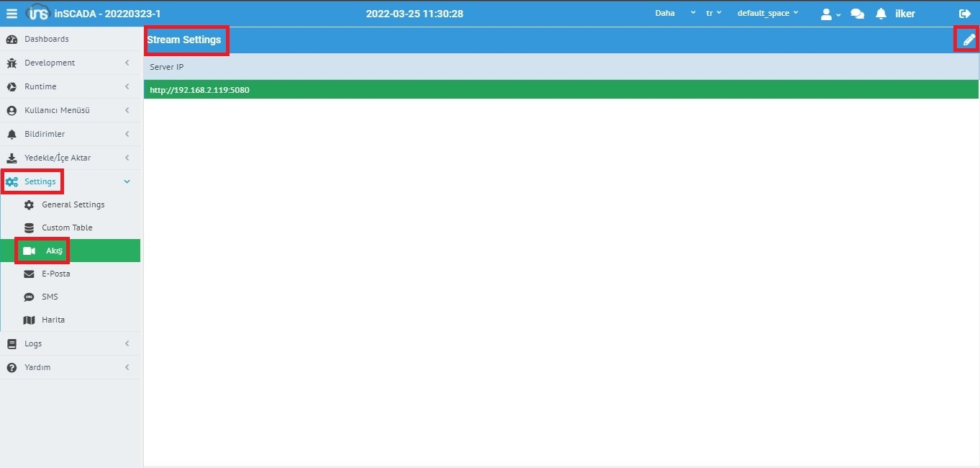The width and height of the screenshot is (980, 468).
Task: Open Custom Table settings
Action: (67, 228)
